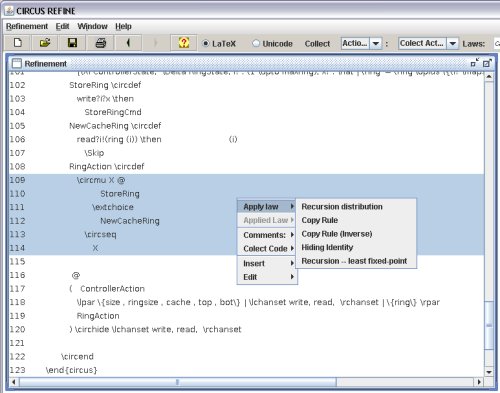This screenshot has height=393, width=500.
Task: Print with the printer toolbar icon
Action: tap(100, 43)
